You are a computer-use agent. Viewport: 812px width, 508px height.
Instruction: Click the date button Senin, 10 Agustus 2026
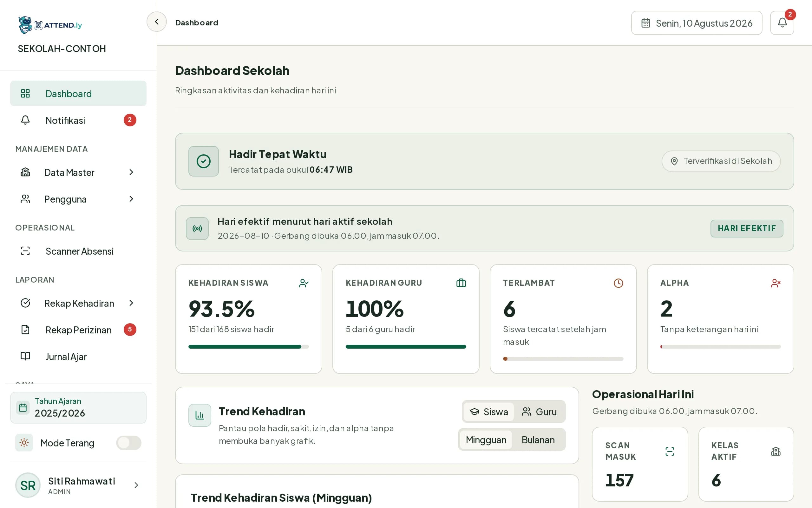(697, 23)
